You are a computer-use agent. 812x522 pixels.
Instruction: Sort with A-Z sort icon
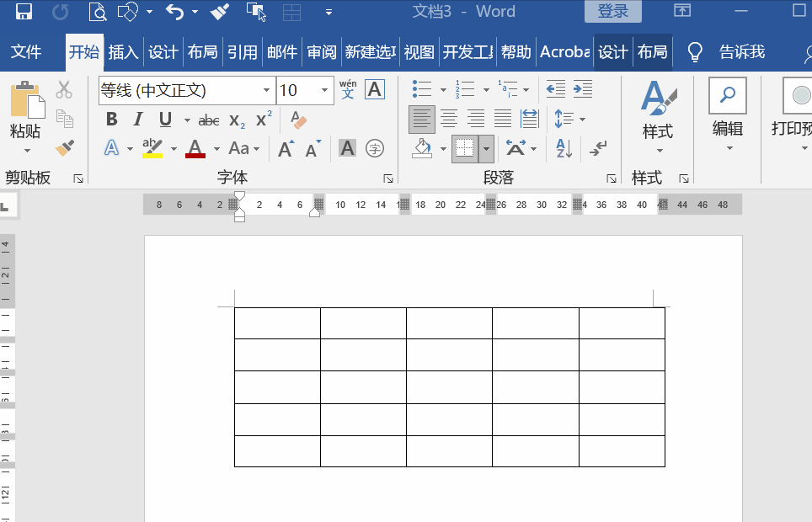click(564, 149)
